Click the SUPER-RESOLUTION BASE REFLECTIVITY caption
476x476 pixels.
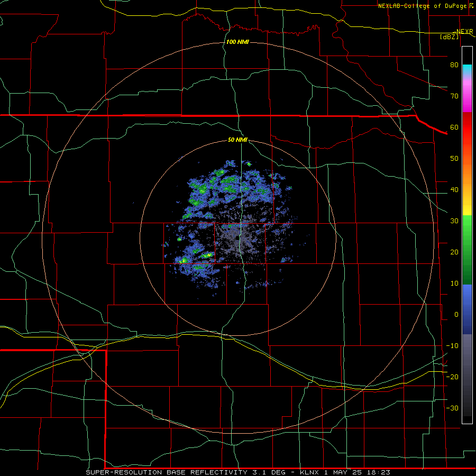[x=167, y=472]
